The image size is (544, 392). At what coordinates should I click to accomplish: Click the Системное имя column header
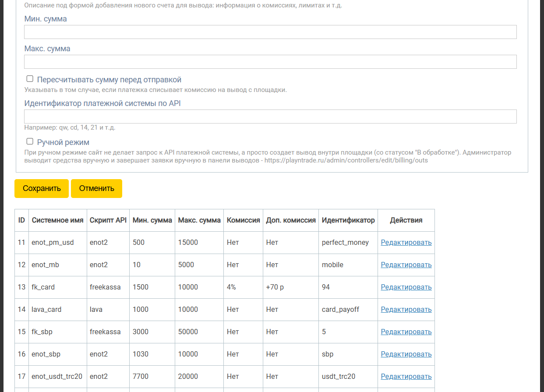(x=57, y=220)
